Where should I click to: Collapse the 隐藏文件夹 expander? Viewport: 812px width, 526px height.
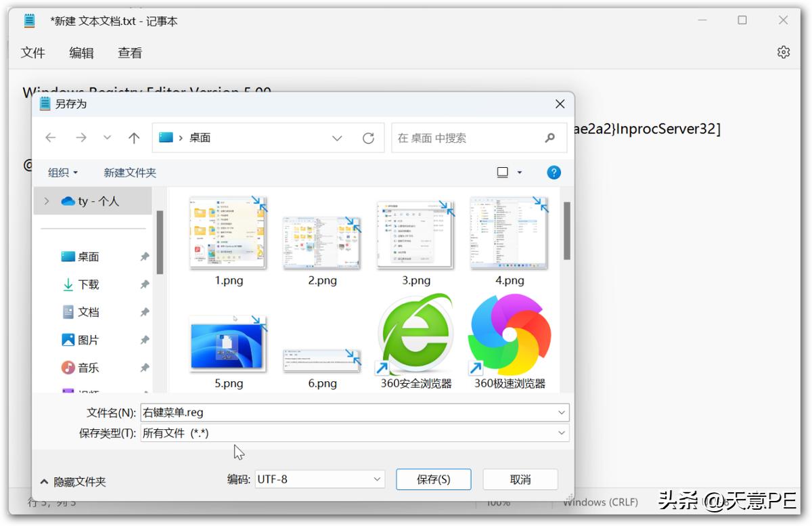pos(73,481)
